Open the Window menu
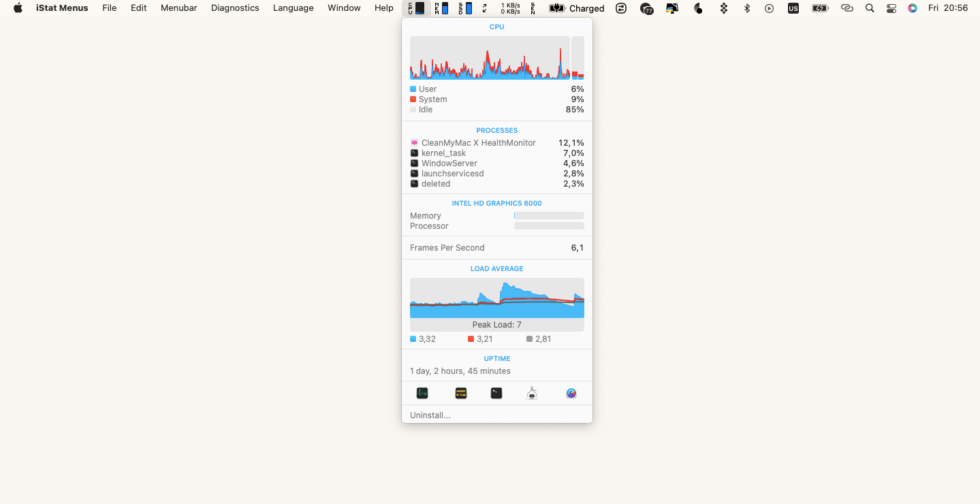This screenshot has height=504, width=980. (x=344, y=8)
